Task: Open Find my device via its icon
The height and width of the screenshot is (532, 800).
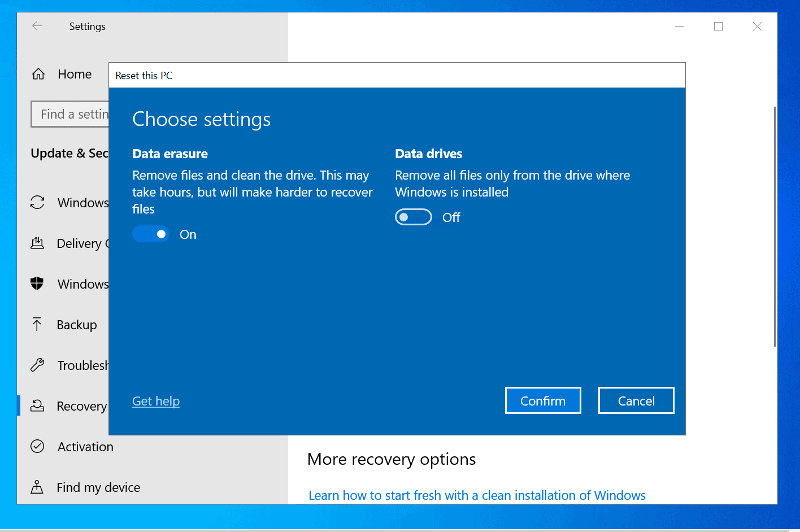Action: pos(37,487)
